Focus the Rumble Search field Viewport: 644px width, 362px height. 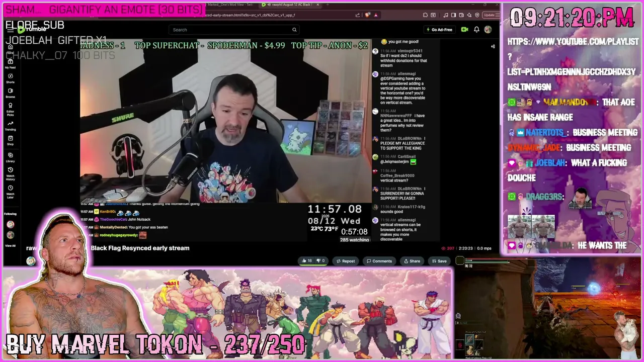(233, 30)
